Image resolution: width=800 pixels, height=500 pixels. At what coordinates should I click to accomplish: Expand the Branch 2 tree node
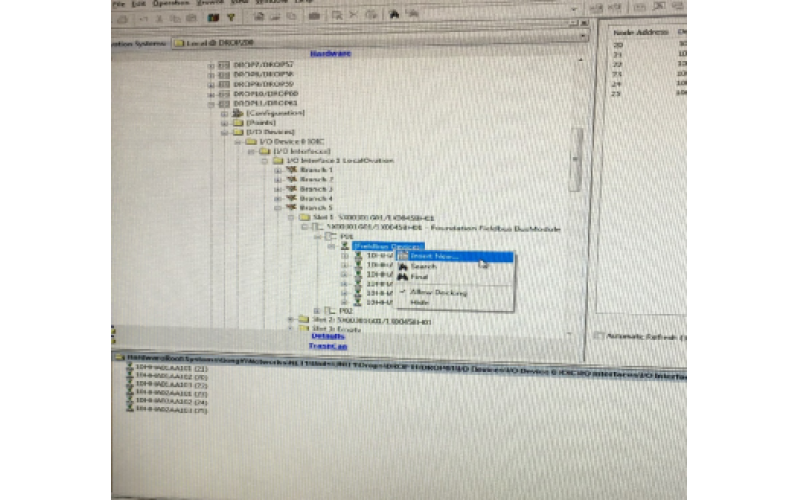click(278, 179)
